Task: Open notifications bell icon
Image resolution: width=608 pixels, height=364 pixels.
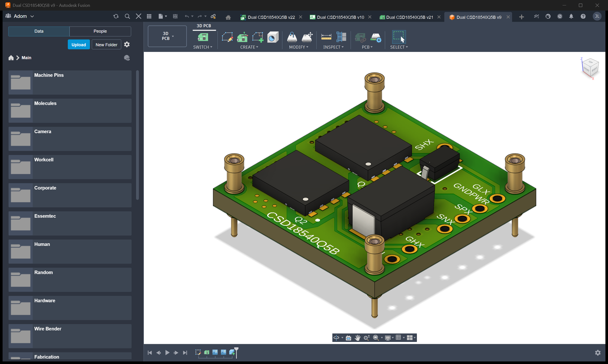Action: [571, 16]
